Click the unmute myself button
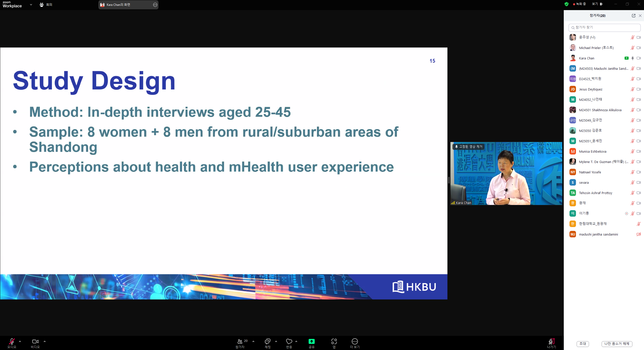644x350 pixels. (x=616, y=344)
